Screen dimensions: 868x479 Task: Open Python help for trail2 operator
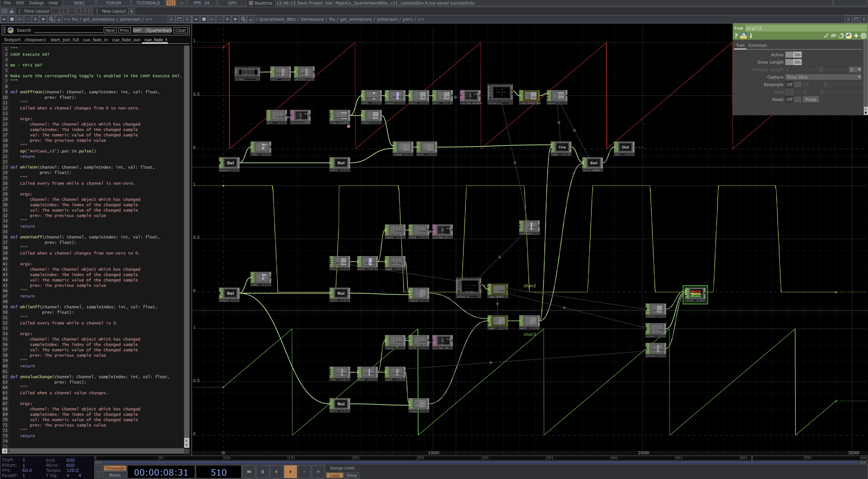(743, 36)
